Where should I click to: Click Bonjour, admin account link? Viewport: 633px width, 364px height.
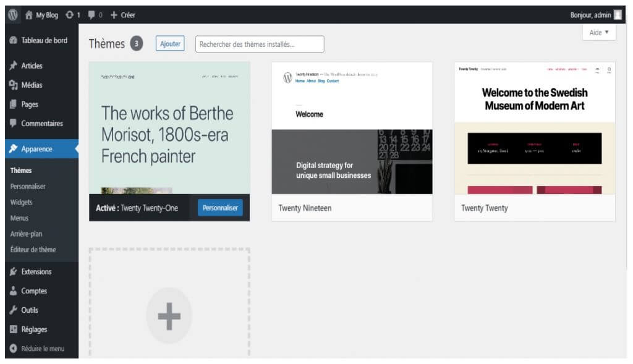click(x=590, y=15)
